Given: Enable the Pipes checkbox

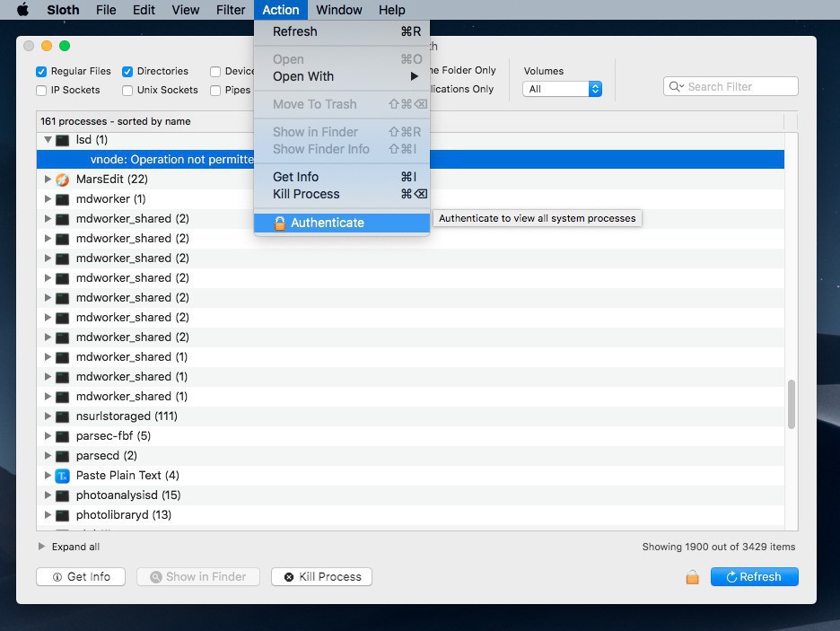Looking at the screenshot, I should click(215, 91).
